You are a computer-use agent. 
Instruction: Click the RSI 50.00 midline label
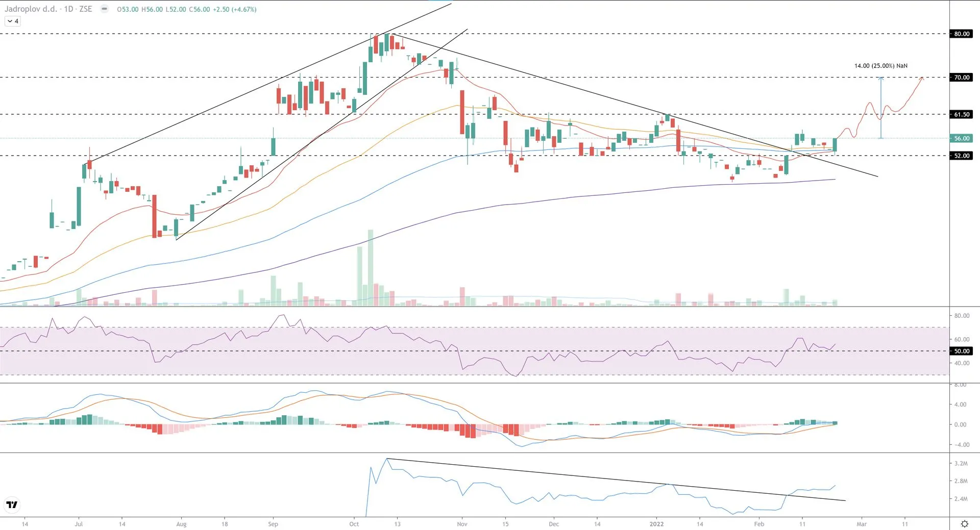(961, 351)
